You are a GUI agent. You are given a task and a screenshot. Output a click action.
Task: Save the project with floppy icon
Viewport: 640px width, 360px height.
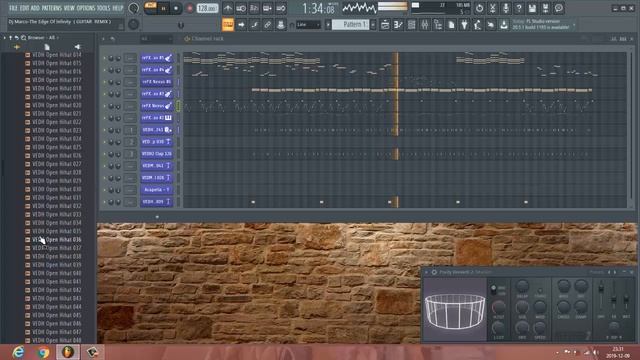click(x=532, y=8)
